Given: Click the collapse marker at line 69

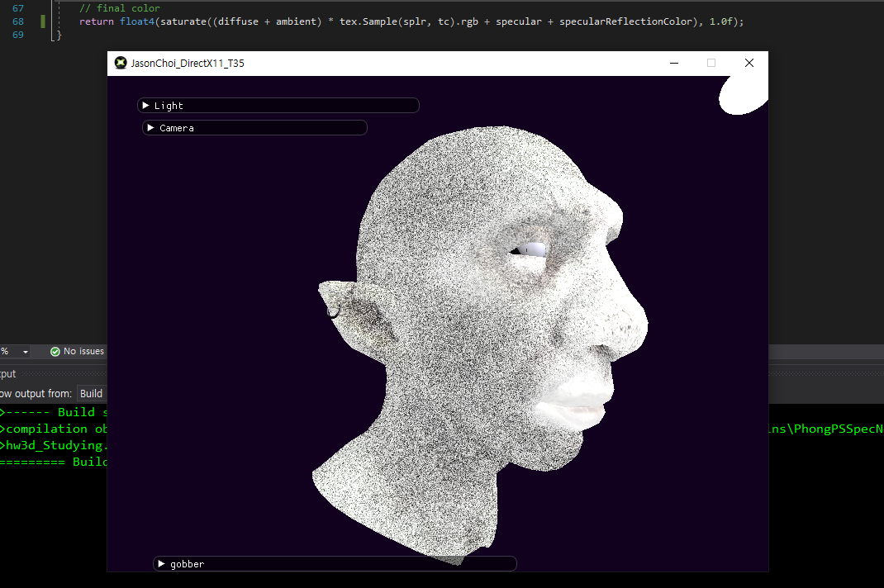Looking at the screenshot, I should 55,37.
